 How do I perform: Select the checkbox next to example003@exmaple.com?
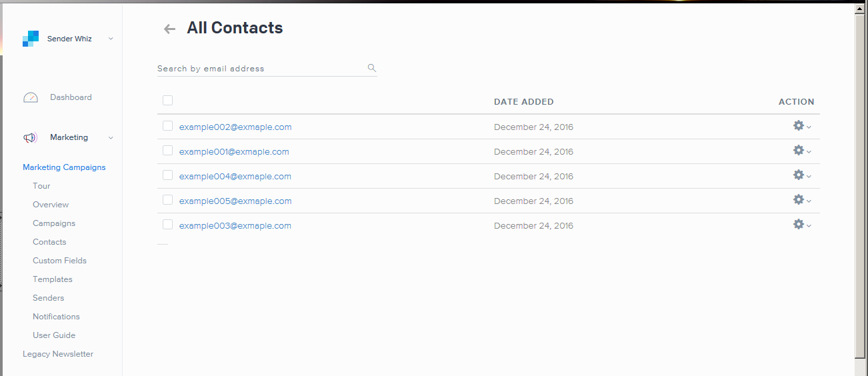[168, 225]
